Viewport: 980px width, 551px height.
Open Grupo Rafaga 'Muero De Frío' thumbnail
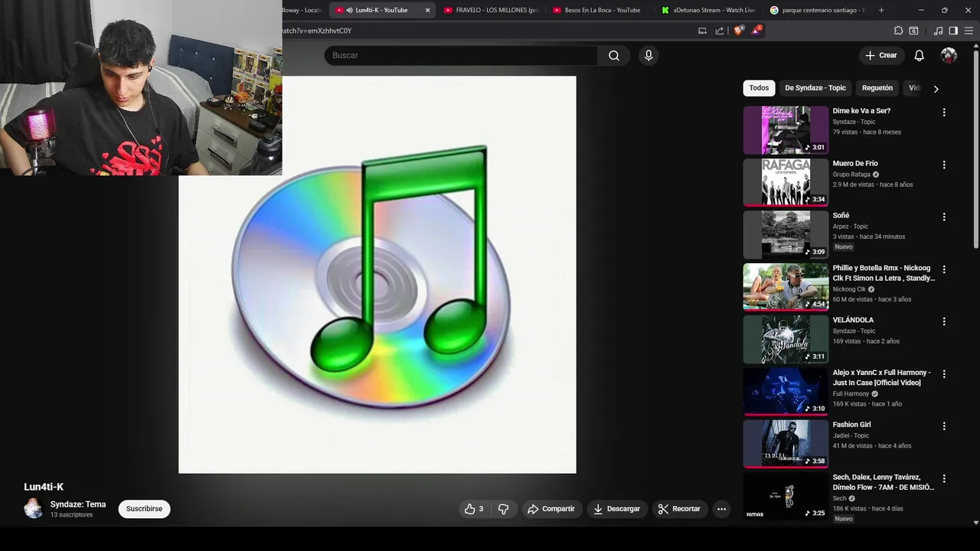click(x=786, y=182)
